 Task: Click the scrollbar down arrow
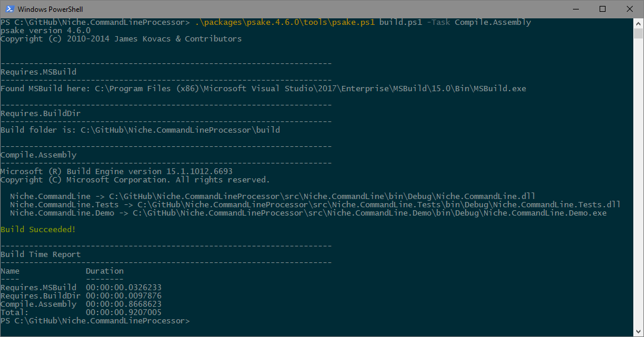(638, 331)
